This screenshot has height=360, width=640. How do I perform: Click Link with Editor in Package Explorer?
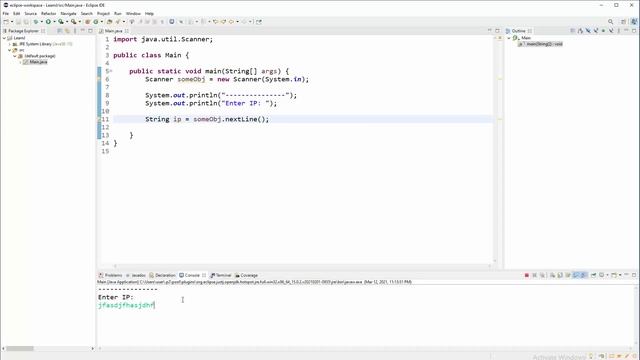67,31
